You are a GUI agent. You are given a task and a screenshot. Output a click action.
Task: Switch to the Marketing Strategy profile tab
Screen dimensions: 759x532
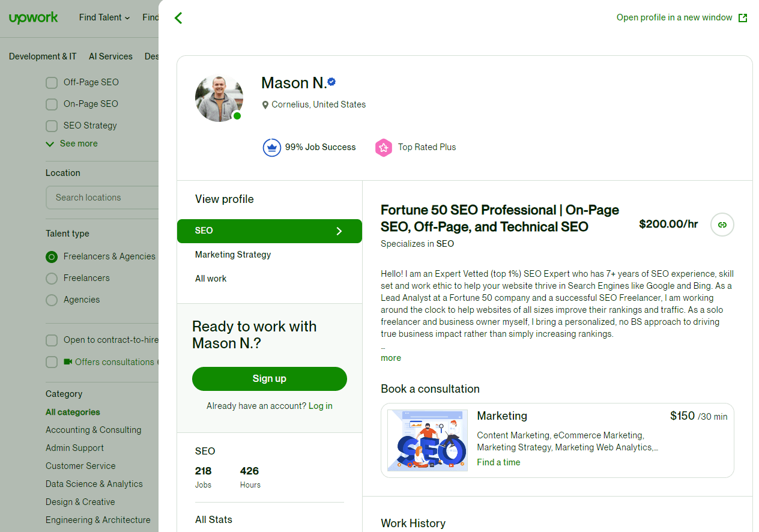(233, 255)
